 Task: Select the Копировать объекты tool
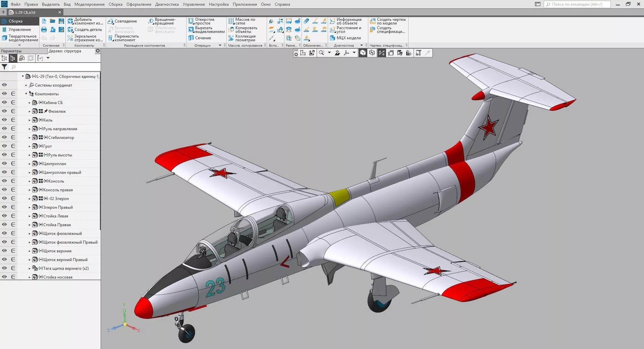[243, 30]
